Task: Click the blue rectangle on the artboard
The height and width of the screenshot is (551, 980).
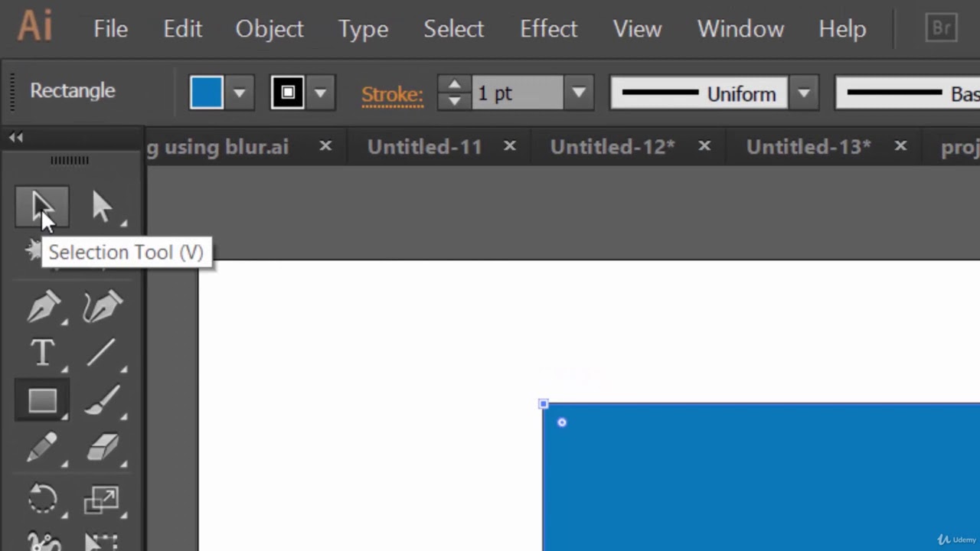Action: click(x=761, y=477)
